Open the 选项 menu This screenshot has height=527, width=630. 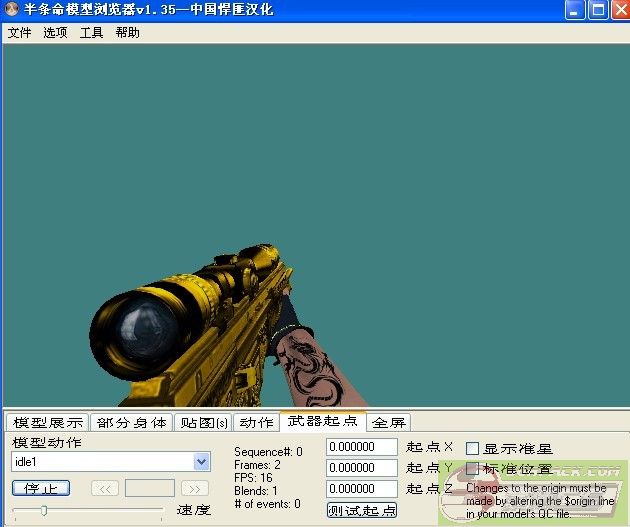55,33
